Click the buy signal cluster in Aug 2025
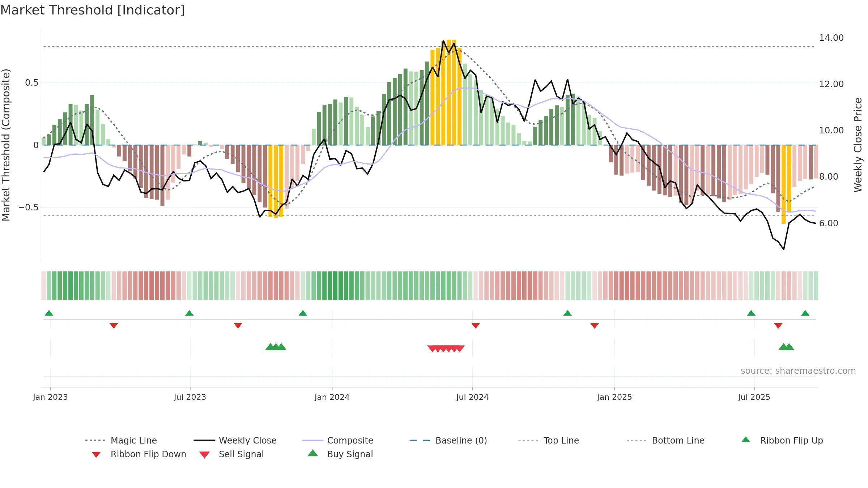Image resolution: width=868 pixels, height=488 pixels. click(786, 347)
